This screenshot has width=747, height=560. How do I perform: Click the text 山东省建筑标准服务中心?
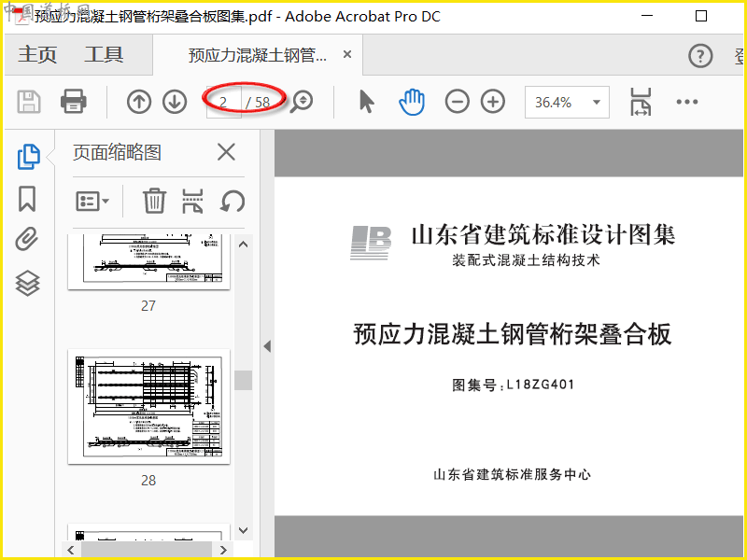click(512, 474)
